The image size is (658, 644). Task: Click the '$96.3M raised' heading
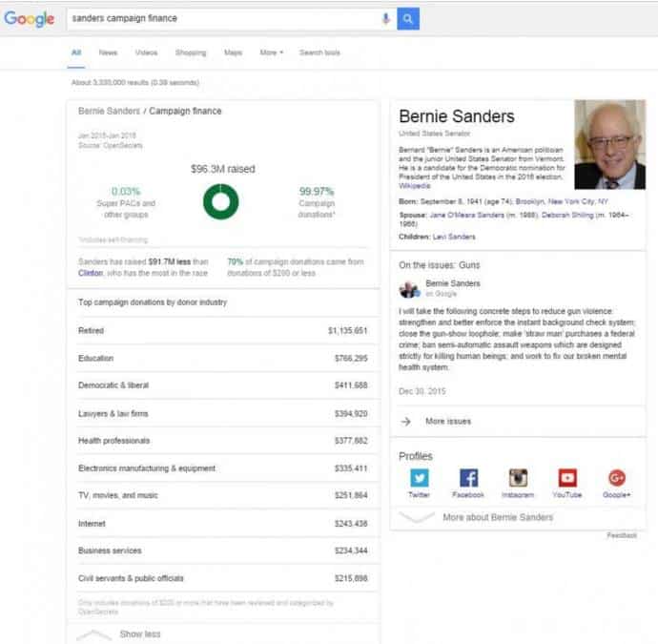click(223, 169)
